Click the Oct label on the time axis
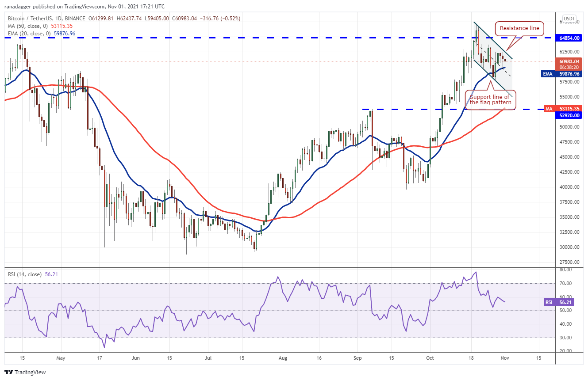588x380 pixels. [430, 357]
